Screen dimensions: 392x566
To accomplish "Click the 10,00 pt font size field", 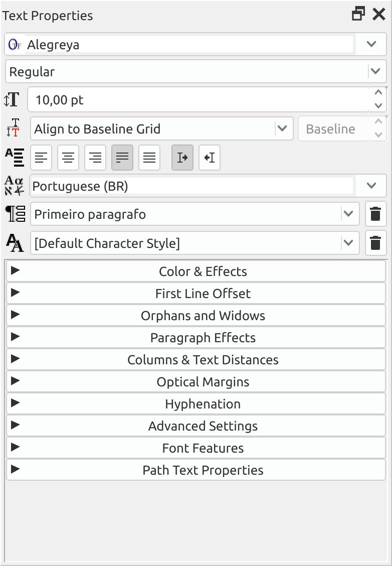I will tap(199, 100).
